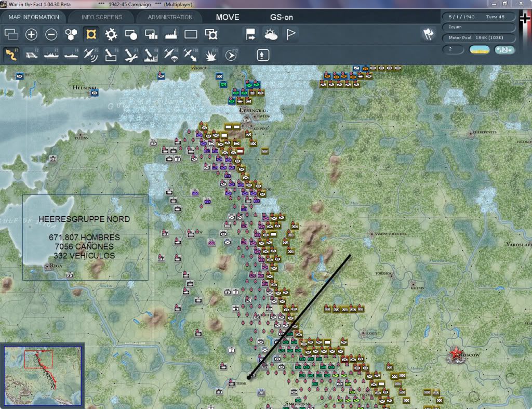Screen dimensions: 532x409
Task: Switch to the MAP INFORMATION tab
Action: (x=34, y=17)
